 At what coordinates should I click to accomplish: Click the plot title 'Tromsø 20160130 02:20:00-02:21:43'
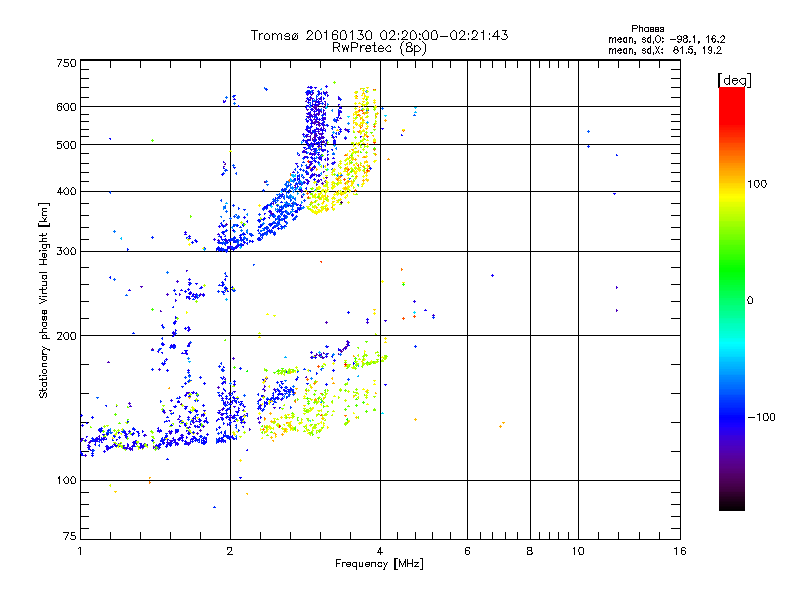click(x=379, y=35)
